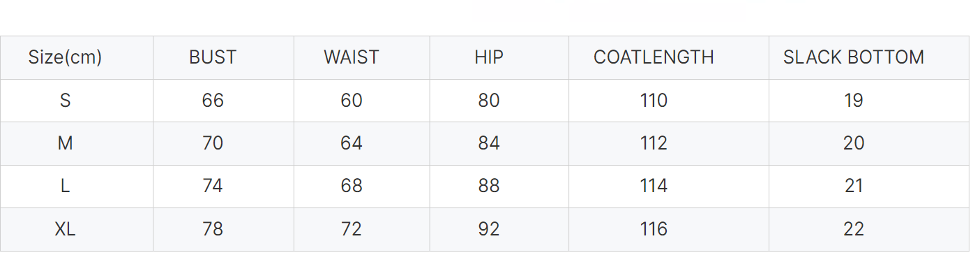Image resolution: width=980 pixels, height=262 pixels.
Task: Select the BUST column header
Action: click(213, 57)
